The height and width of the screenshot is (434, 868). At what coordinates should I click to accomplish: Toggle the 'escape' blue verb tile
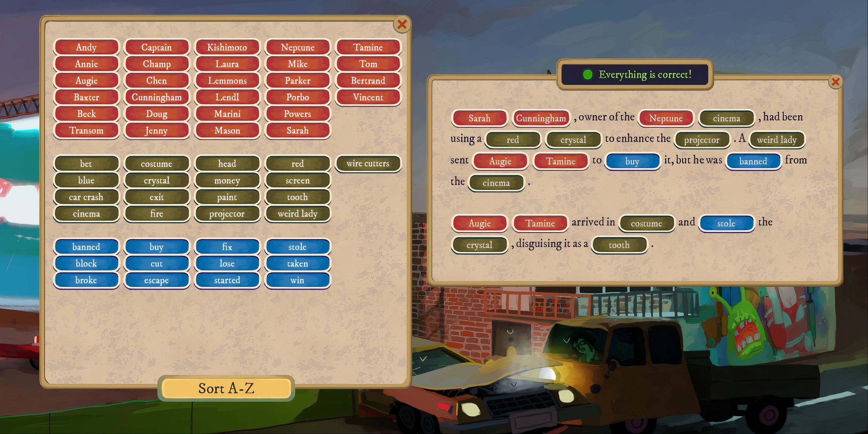(156, 279)
